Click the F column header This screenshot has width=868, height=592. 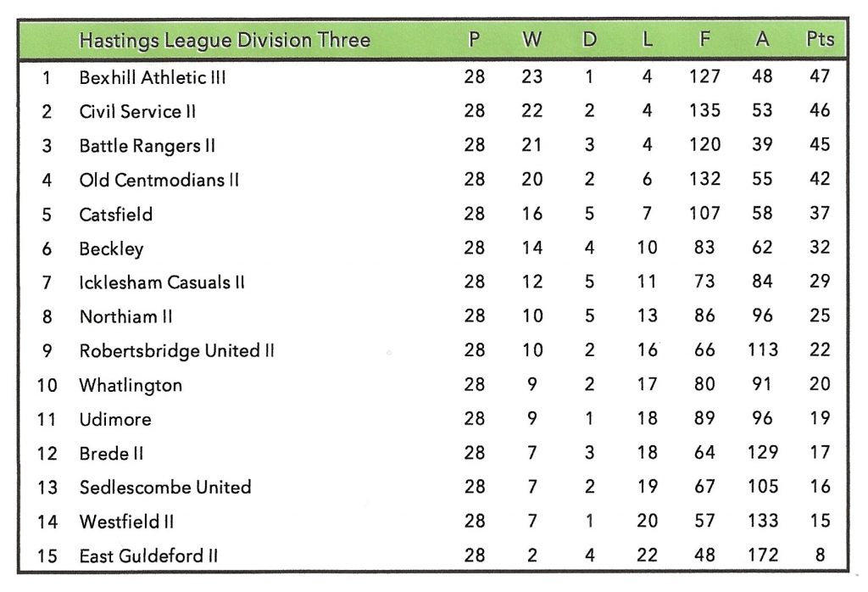pyautogui.click(x=704, y=40)
